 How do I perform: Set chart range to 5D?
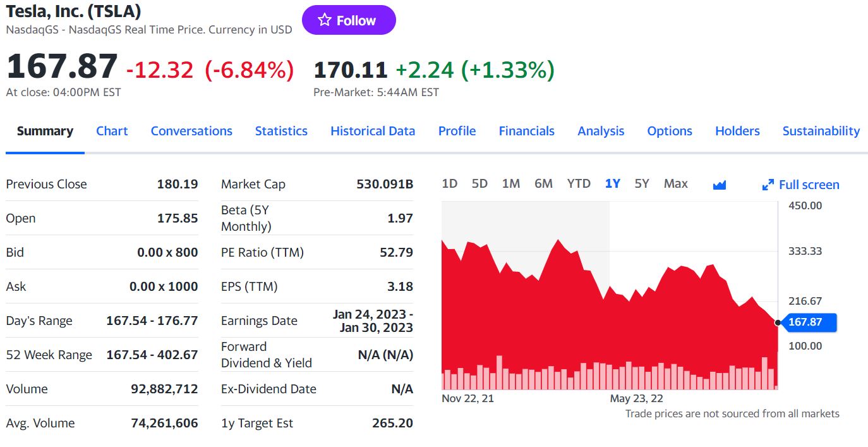[x=479, y=183]
